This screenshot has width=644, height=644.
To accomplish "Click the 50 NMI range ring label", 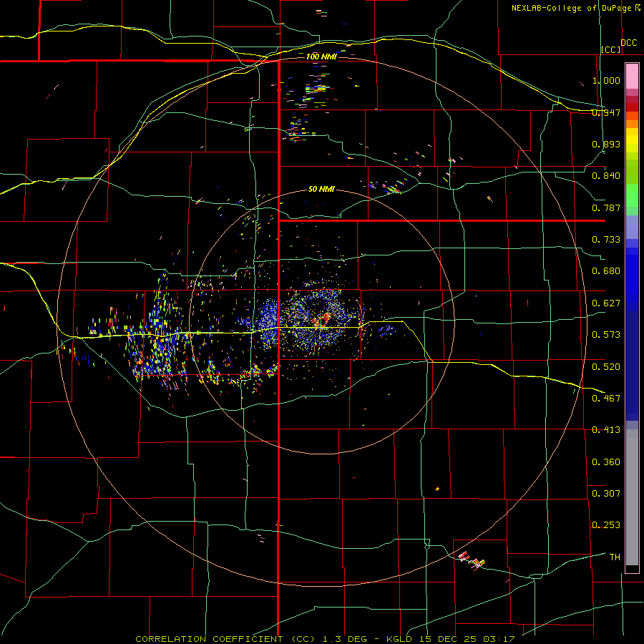I will 321,189.
